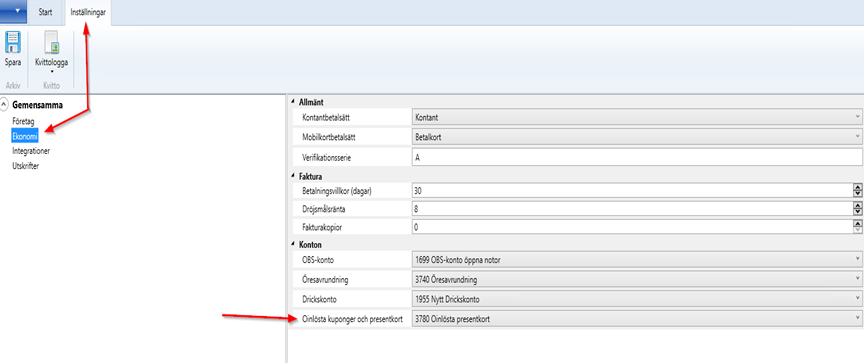
Task: Collapse the Faktura section
Action: pyautogui.click(x=293, y=177)
